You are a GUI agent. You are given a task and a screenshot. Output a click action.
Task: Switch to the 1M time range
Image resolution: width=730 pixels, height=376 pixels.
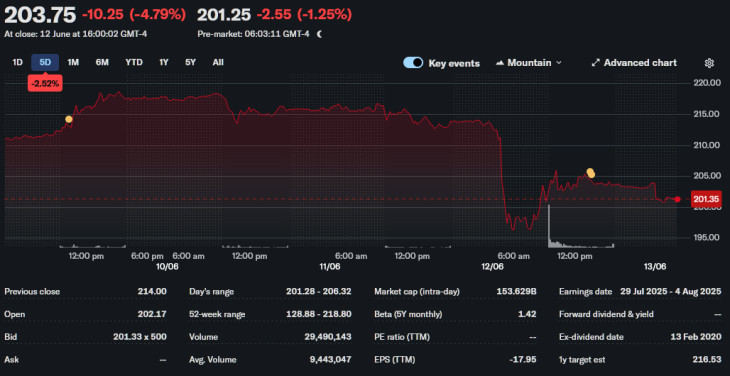[x=73, y=62]
